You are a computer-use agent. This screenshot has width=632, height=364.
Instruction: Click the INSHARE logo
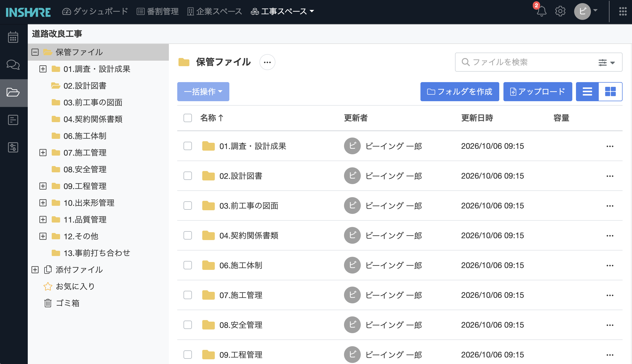pos(28,12)
